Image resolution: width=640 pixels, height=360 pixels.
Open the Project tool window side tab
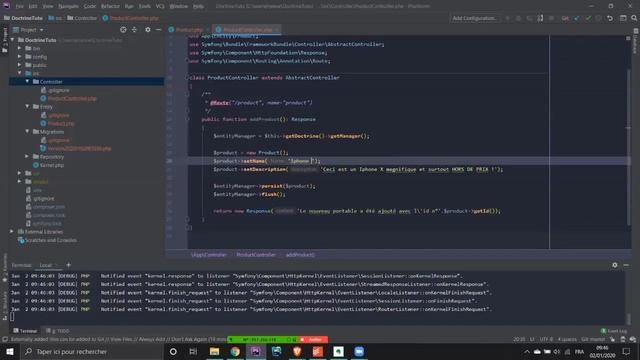click(4, 40)
